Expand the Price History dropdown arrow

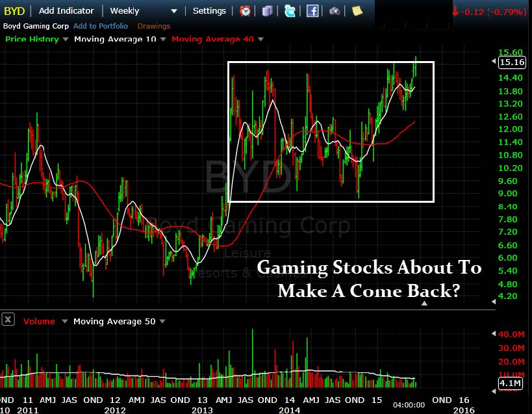[x=66, y=40]
